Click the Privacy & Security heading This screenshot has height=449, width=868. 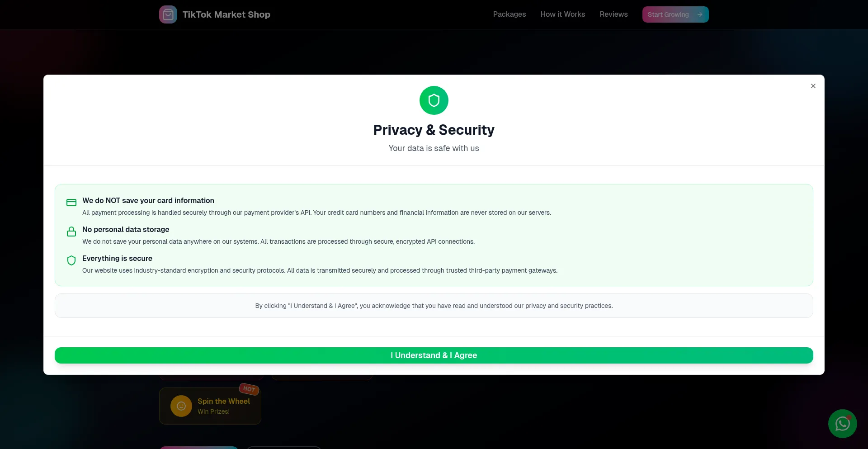[x=434, y=130]
